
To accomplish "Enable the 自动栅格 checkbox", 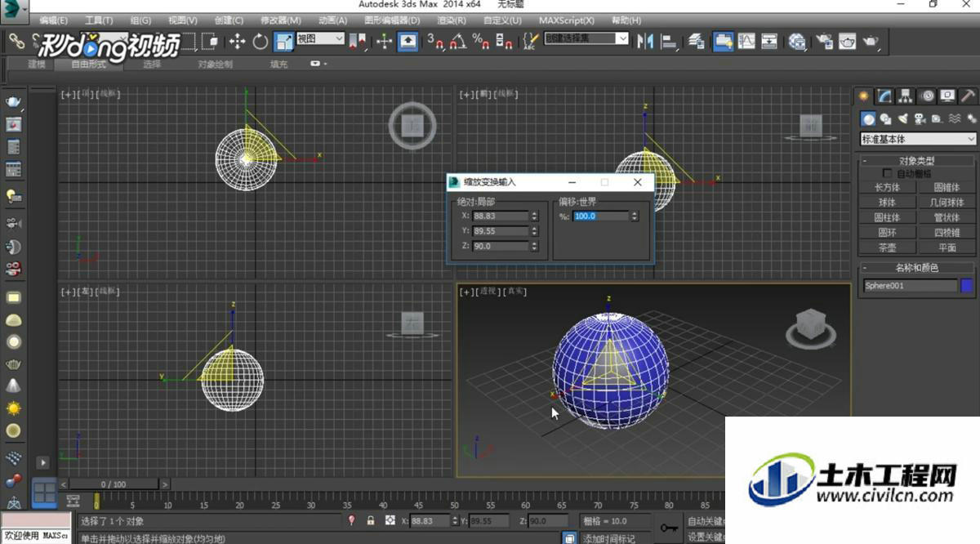I will pyautogui.click(x=888, y=174).
